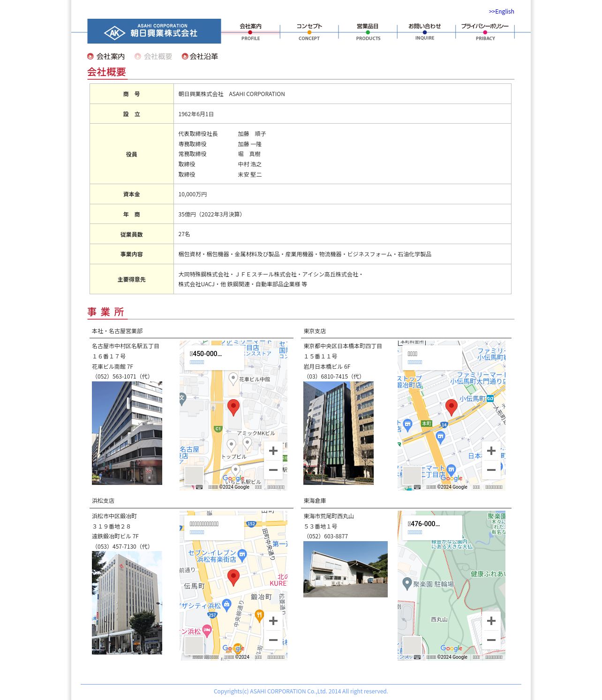Zoom out on the Tokyo branch map
The height and width of the screenshot is (700, 602).
pyautogui.click(x=491, y=469)
